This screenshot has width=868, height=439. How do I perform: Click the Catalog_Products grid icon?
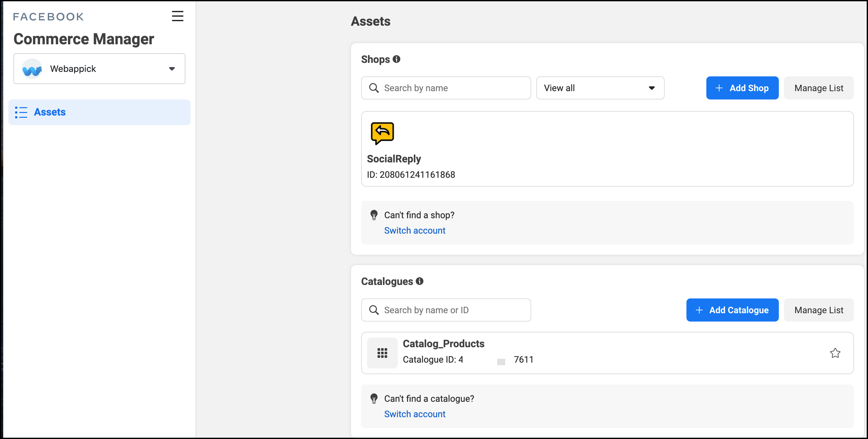coord(382,353)
